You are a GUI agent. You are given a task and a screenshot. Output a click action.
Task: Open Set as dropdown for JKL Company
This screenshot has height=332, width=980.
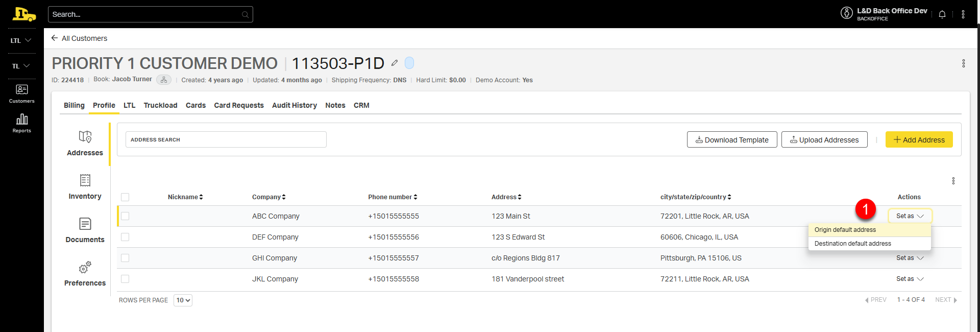[x=910, y=279]
